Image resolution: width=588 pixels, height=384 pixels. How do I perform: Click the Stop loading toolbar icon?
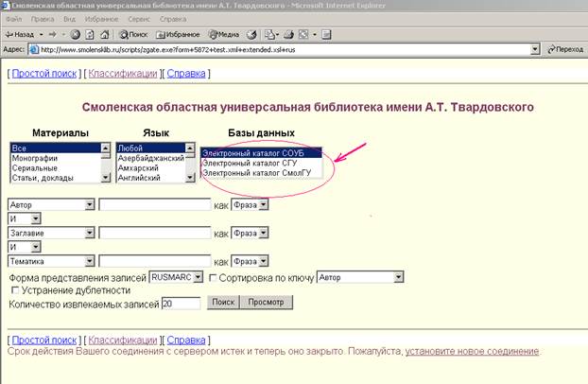pos(76,35)
